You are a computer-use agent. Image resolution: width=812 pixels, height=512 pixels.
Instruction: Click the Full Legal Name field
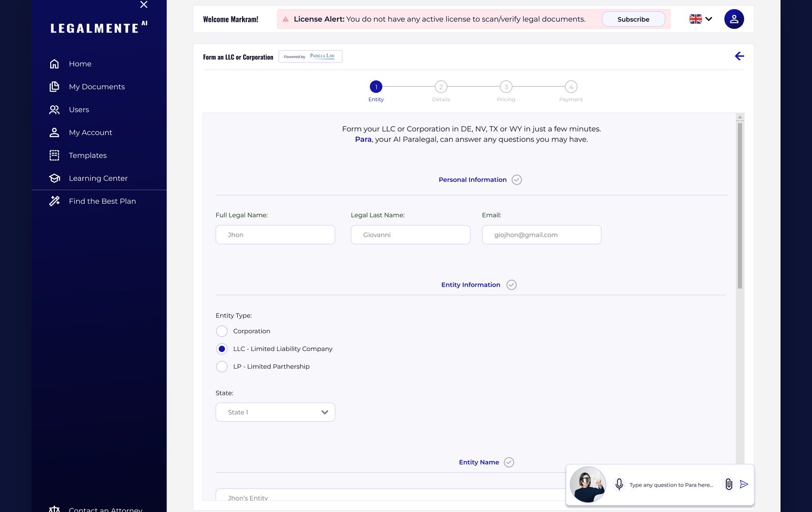pos(275,235)
